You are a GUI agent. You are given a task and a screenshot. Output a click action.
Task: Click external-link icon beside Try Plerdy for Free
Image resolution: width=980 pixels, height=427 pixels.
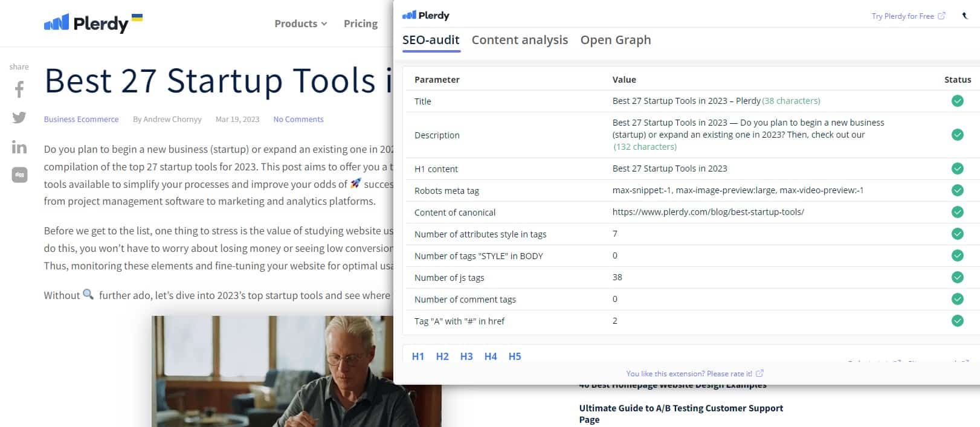[941, 16]
